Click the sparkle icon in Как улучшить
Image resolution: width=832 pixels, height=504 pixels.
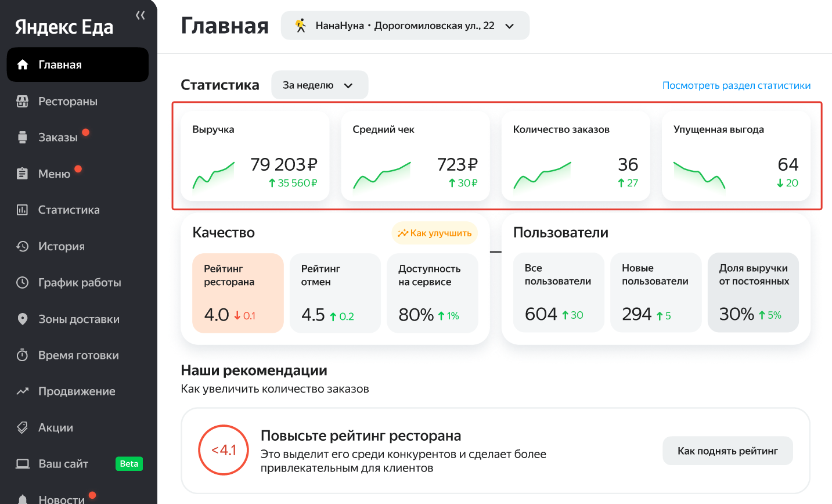[403, 233]
